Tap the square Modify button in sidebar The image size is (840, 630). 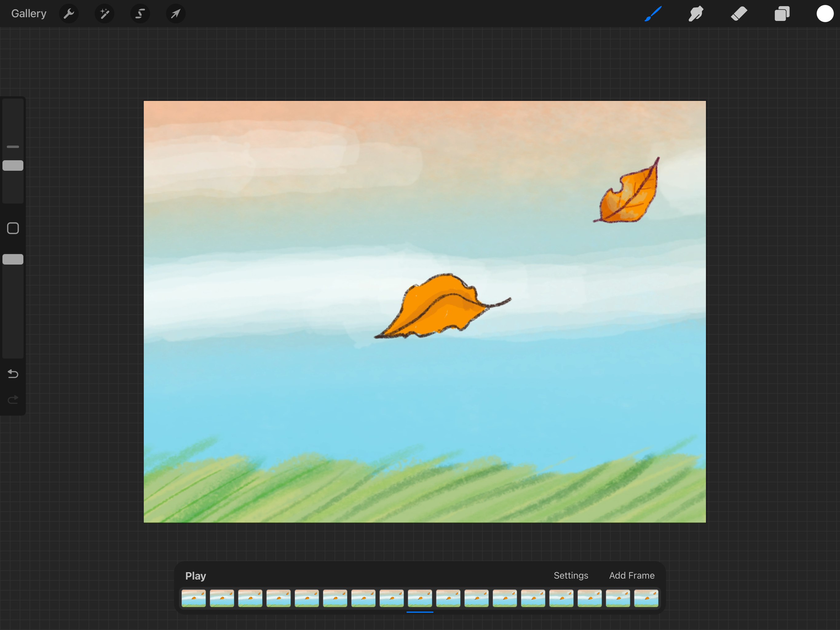(x=13, y=228)
